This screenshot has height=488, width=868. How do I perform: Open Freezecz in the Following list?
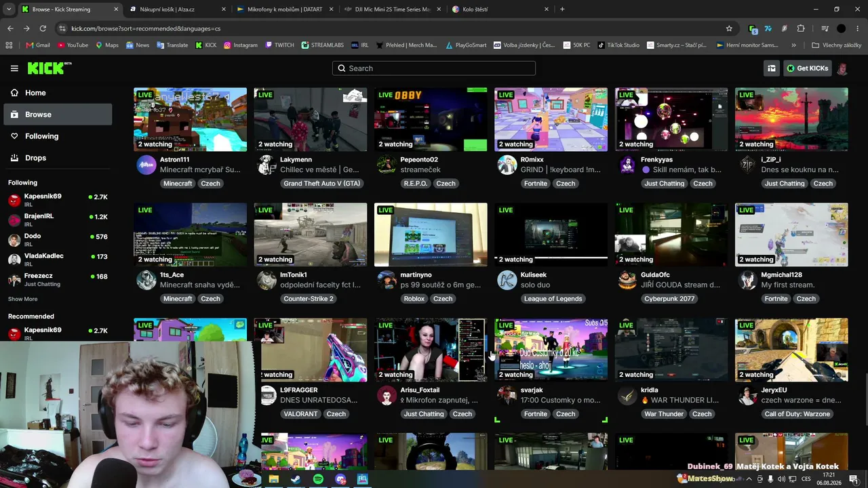coord(58,280)
